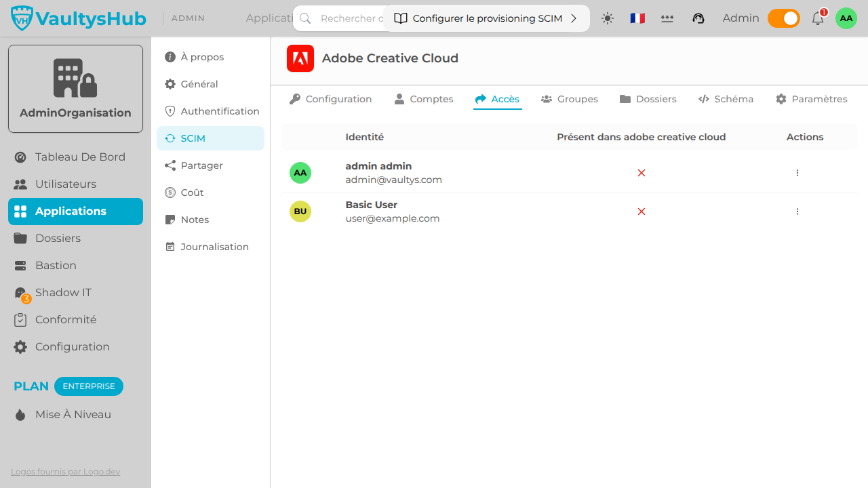The image size is (868, 488).
Task: Click the Présent dans adobe creative cloud header
Action: click(642, 137)
